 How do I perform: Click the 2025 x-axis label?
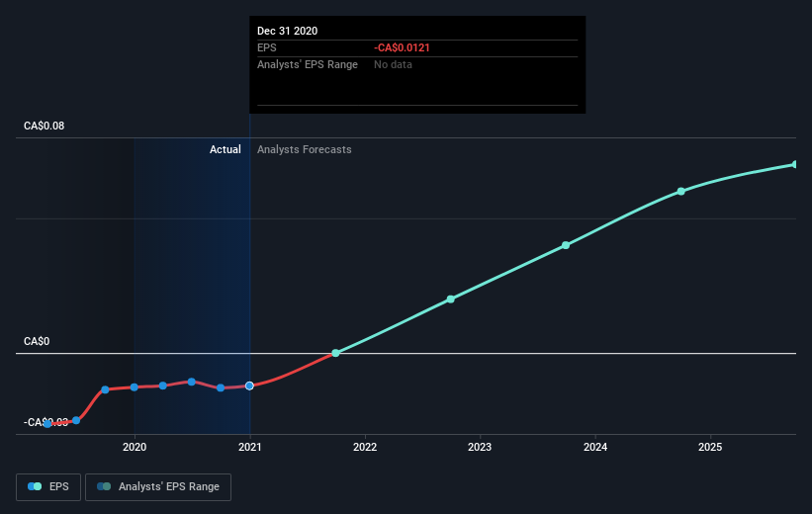point(710,447)
